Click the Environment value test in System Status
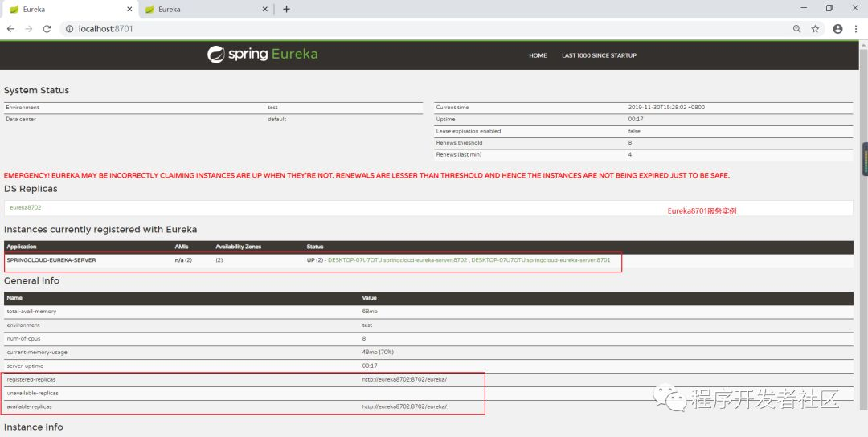The width and height of the screenshot is (868, 437). click(272, 108)
